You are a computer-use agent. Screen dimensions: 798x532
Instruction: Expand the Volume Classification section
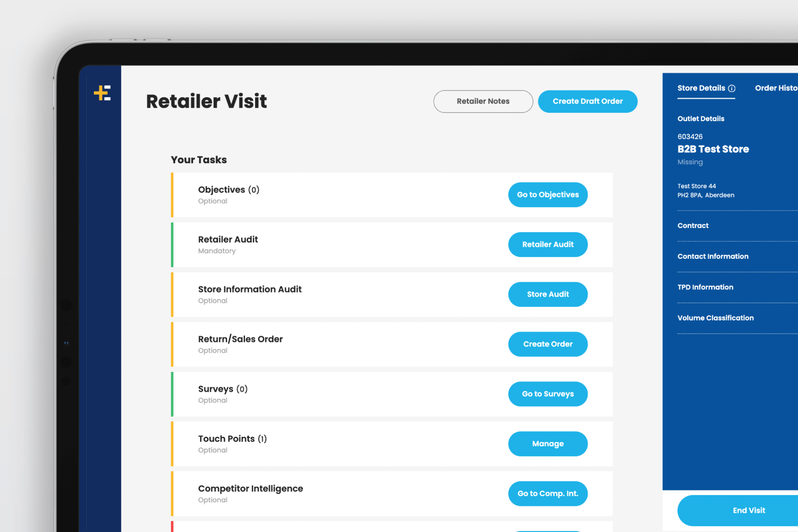(738, 318)
